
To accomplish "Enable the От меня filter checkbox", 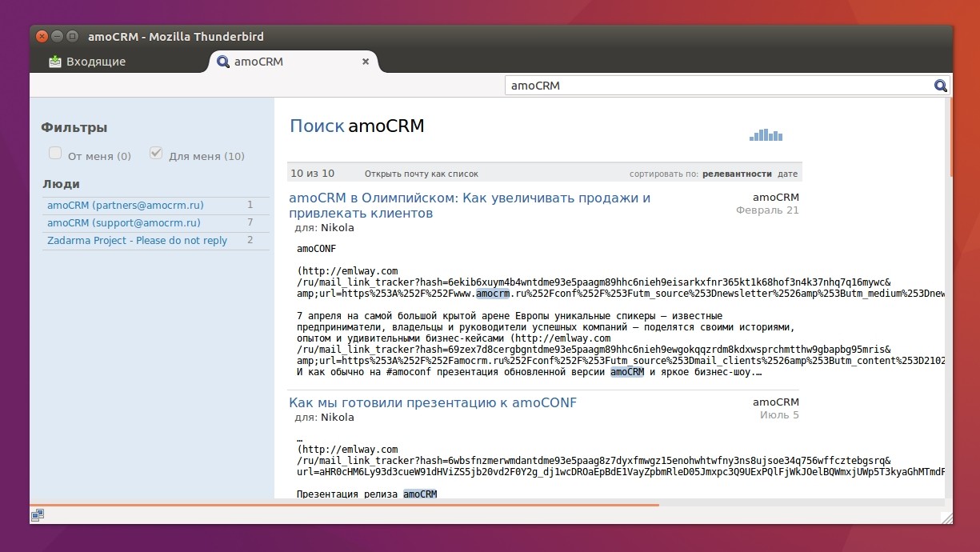I will (x=55, y=153).
